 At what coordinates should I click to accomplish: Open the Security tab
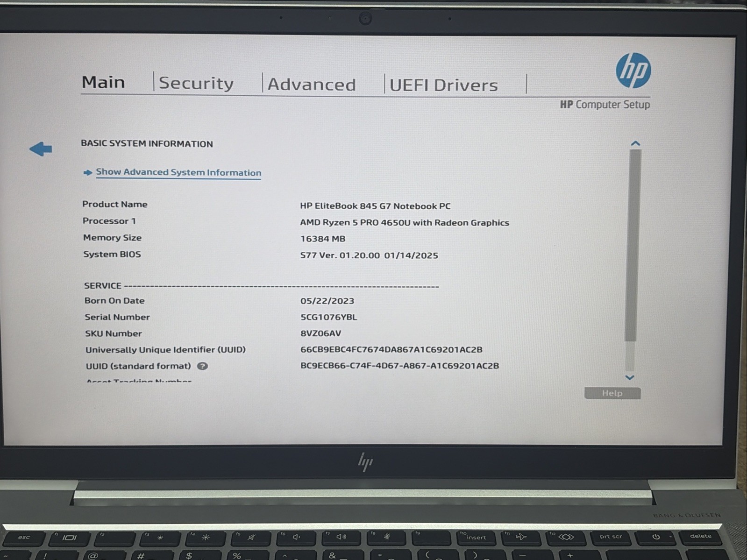[196, 83]
